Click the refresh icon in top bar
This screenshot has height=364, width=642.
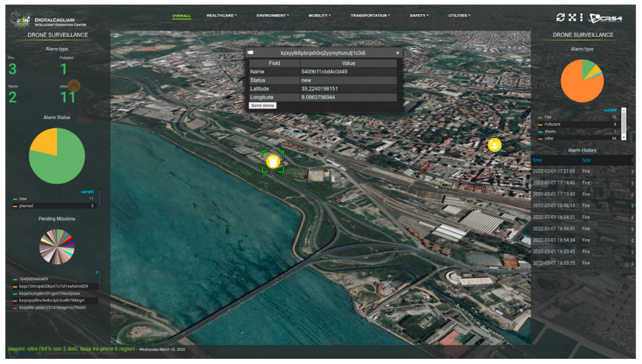pyautogui.click(x=560, y=17)
